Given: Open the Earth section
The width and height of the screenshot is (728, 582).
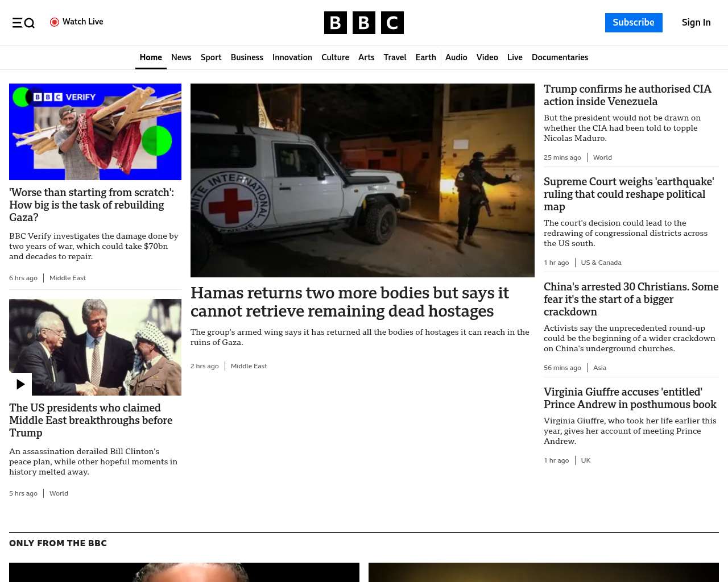Looking at the screenshot, I should 425,57.
